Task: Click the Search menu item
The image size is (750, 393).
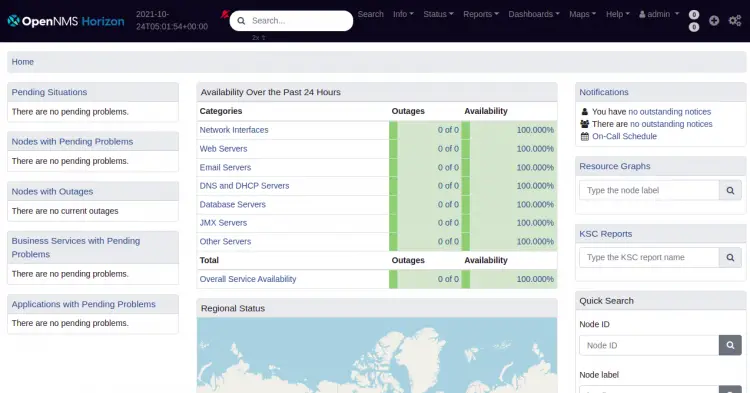Action: pyautogui.click(x=371, y=14)
